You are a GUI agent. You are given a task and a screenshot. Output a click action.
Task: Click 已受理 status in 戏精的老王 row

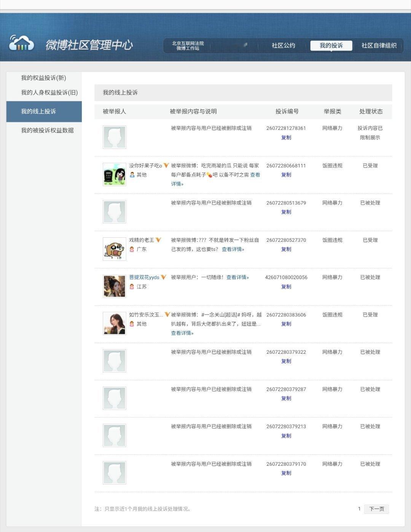tap(370, 240)
